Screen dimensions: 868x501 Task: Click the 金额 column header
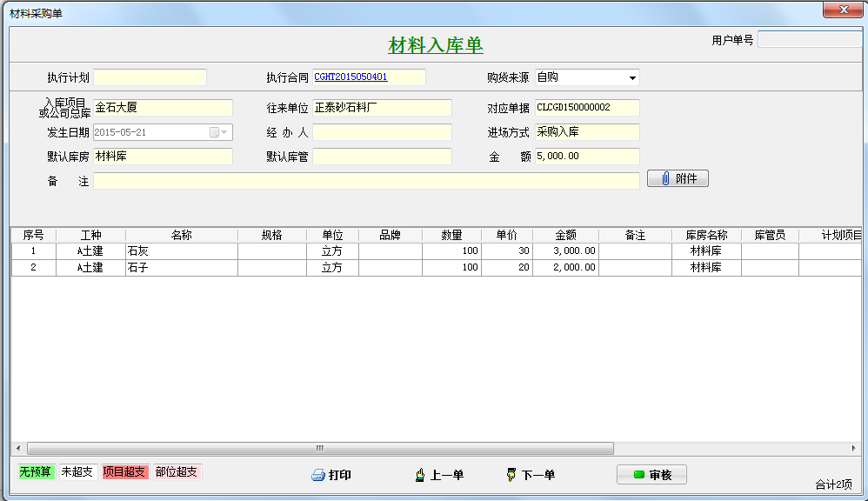(565, 236)
